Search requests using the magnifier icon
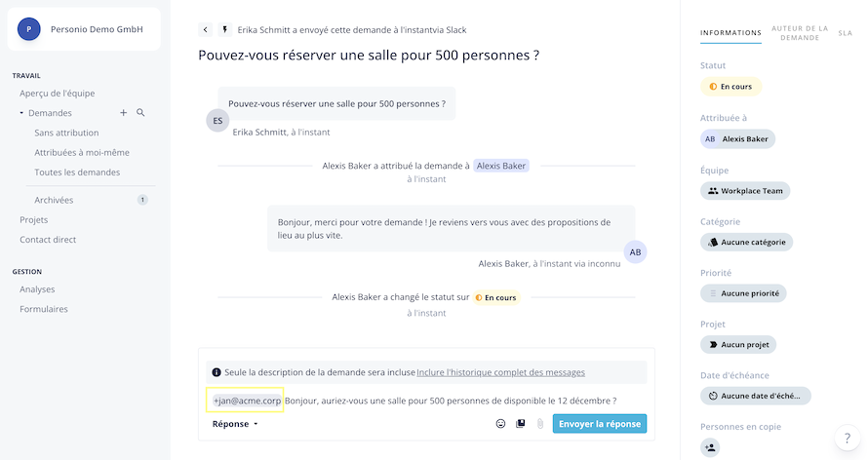Viewport: 868px width, 460px height. click(140, 113)
